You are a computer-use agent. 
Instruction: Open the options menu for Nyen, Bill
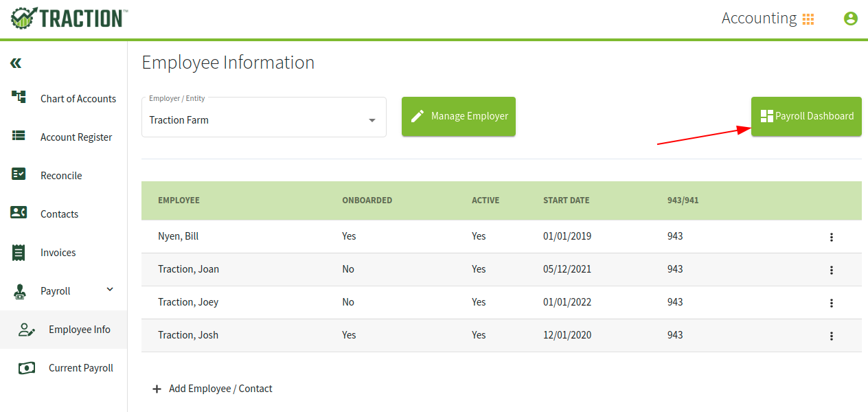point(832,237)
